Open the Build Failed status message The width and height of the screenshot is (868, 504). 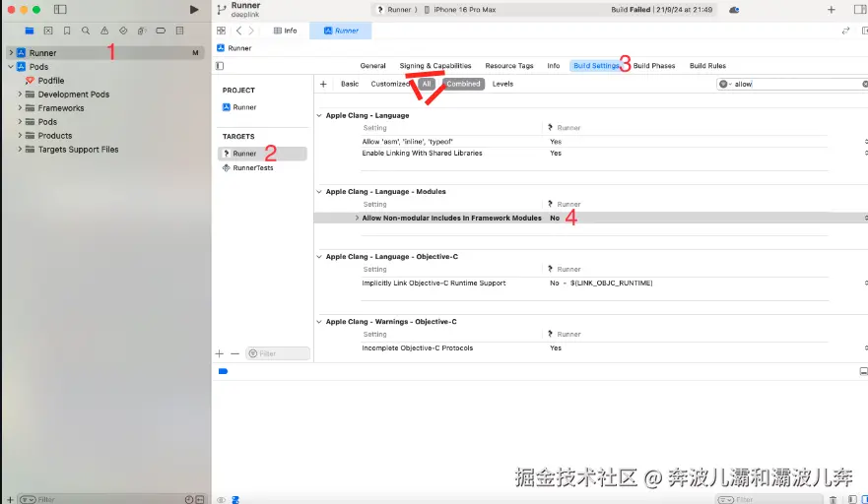661,10
